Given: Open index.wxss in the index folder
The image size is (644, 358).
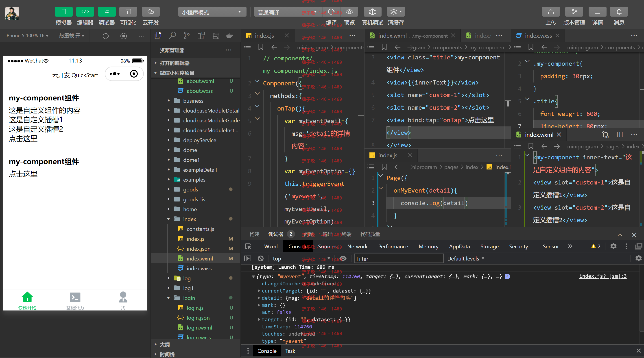Looking at the screenshot, I should (x=196, y=268).
